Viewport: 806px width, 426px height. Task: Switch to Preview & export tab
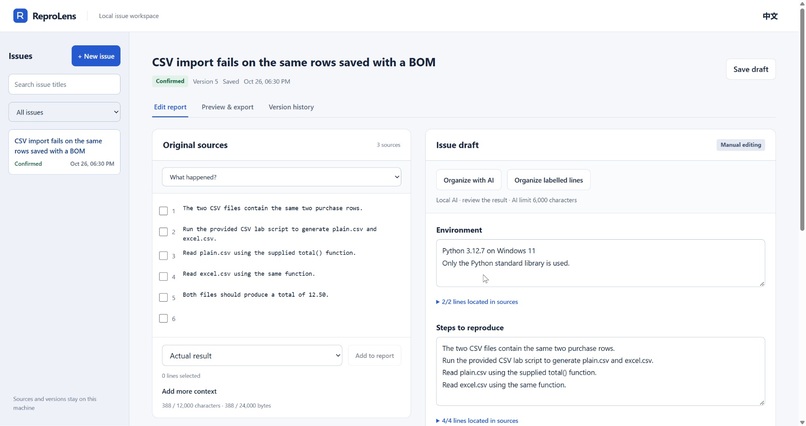[227, 107]
